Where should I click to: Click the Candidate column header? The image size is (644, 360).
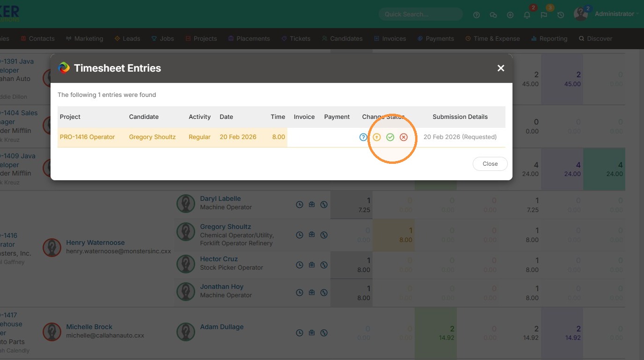pyautogui.click(x=144, y=117)
